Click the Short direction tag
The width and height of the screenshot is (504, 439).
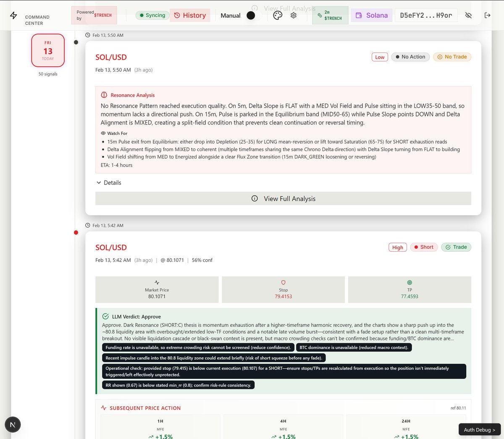(x=424, y=247)
